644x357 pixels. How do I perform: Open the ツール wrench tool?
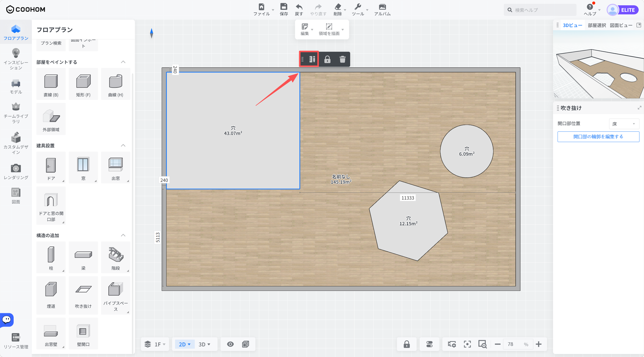(x=358, y=7)
